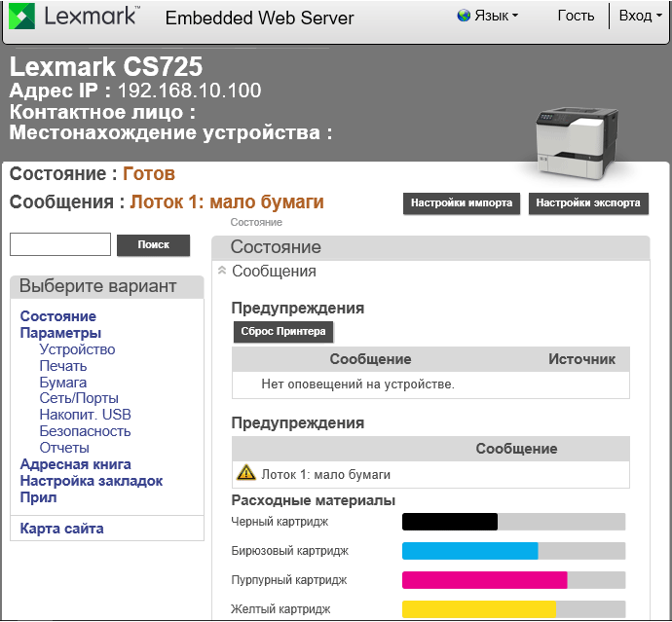The height and width of the screenshot is (622, 672).
Task: Click the Черный картридж label
Action: 280,522
